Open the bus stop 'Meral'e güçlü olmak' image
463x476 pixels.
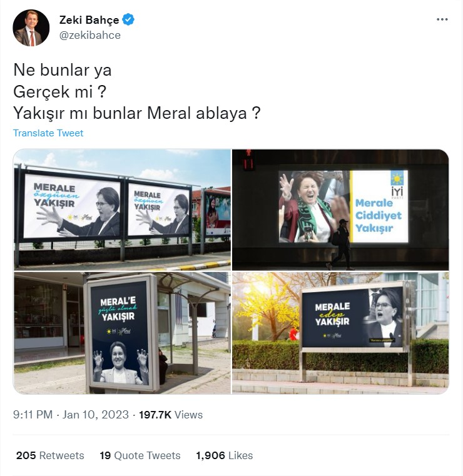(122, 333)
